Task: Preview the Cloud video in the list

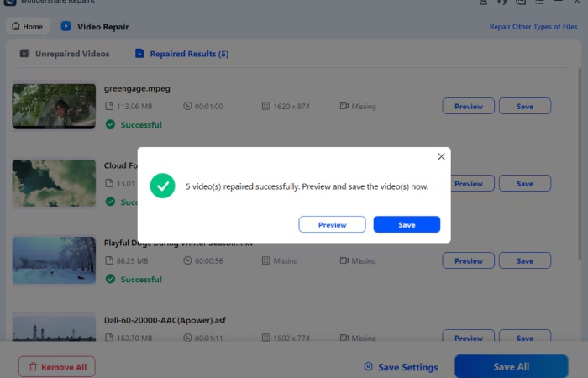Action: point(472,183)
